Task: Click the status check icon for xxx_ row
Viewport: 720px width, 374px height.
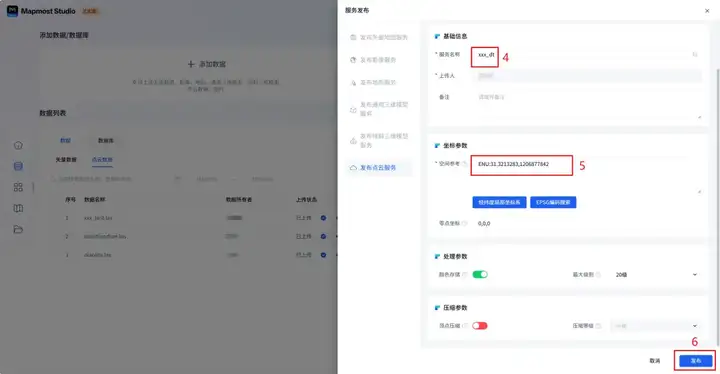Action: (323, 218)
